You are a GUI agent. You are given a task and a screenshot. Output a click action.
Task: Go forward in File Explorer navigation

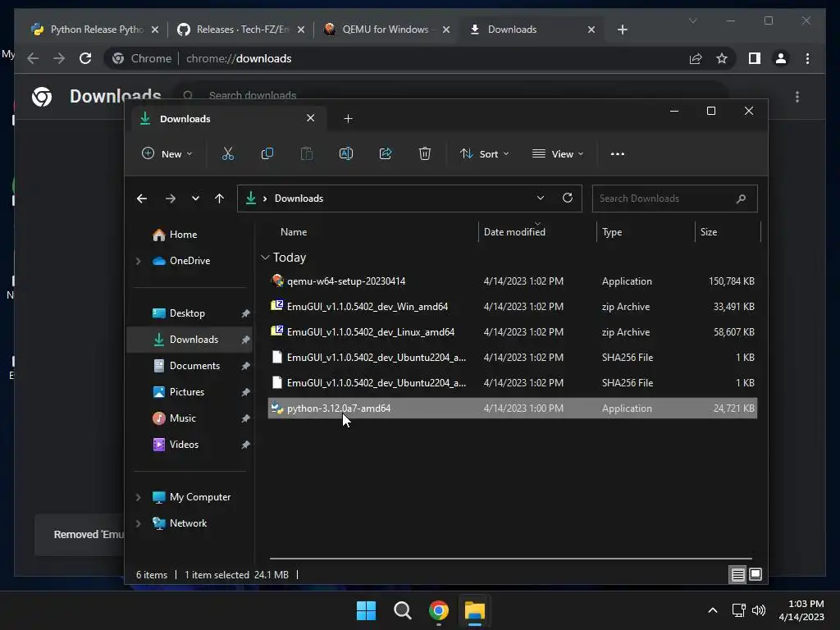171,199
